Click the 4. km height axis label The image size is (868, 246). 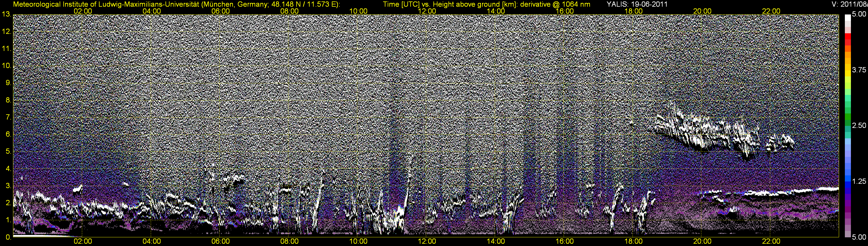[x=8, y=168]
